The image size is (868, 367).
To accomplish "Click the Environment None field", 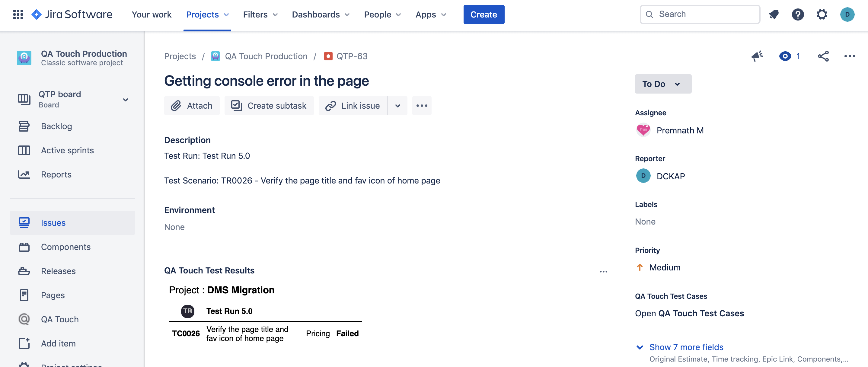I will click(x=174, y=227).
